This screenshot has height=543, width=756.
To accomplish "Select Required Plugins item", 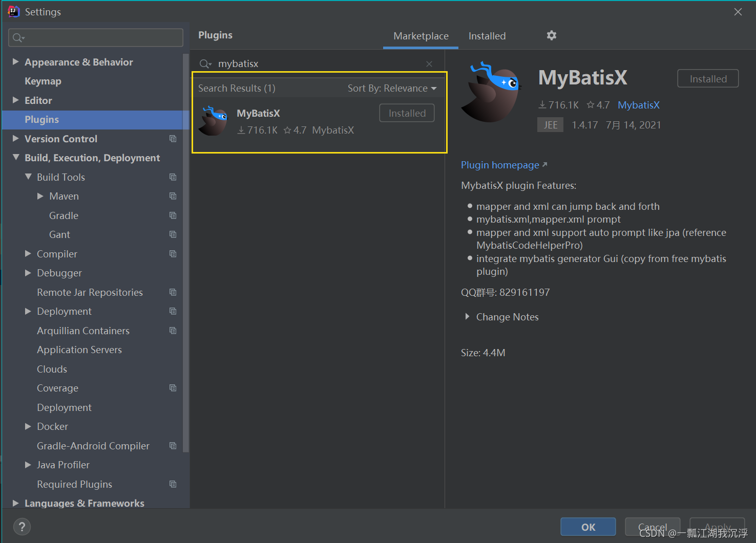I will [x=74, y=484].
